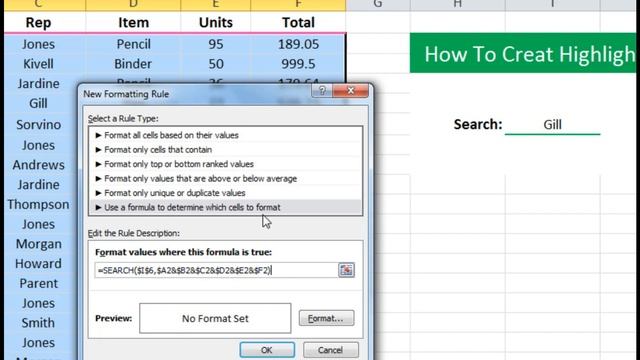Image resolution: width=640 pixels, height=360 pixels.
Task: Cancel the New Formatting Rule dialog
Action: pyautogui.click(x=331, y=350)
